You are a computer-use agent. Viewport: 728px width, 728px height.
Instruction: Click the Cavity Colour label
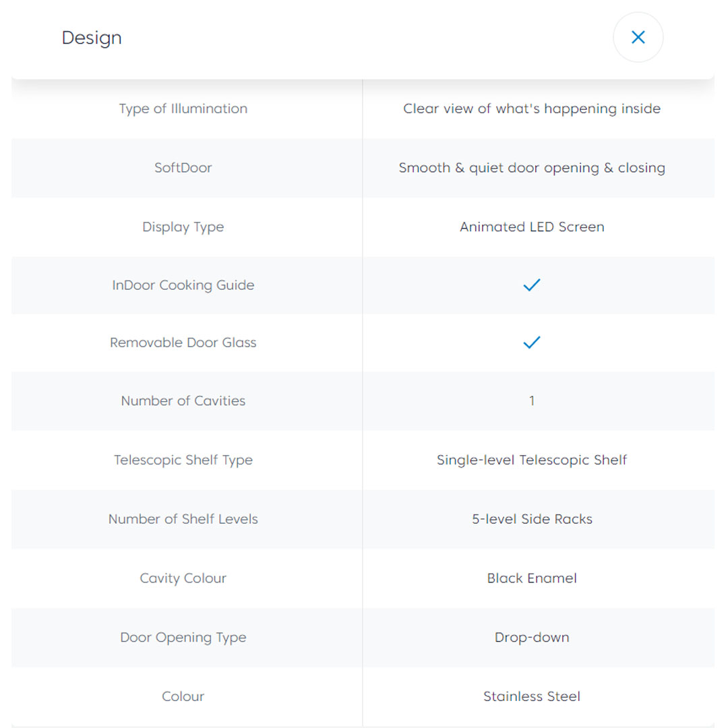click(x=183, y=578)
